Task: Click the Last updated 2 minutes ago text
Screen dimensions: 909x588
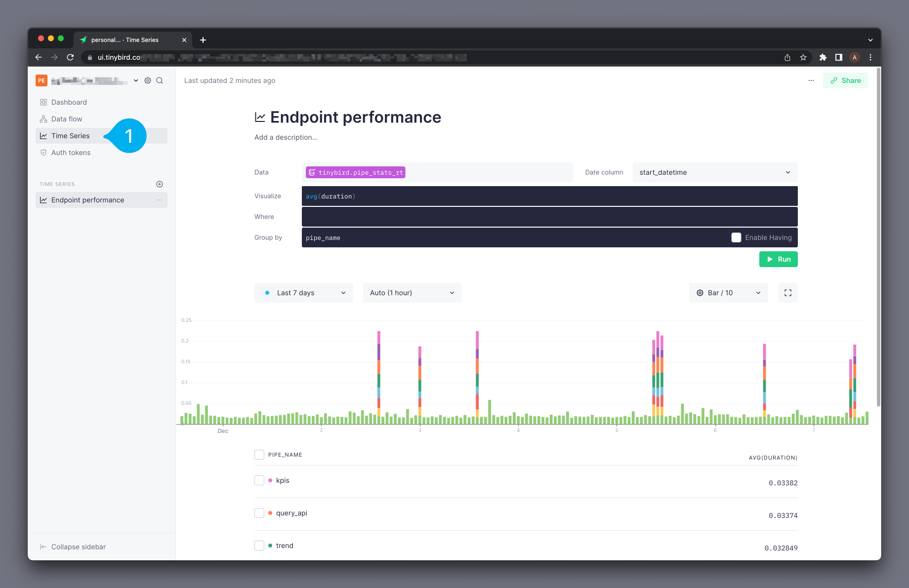Action: pos(230,80)
